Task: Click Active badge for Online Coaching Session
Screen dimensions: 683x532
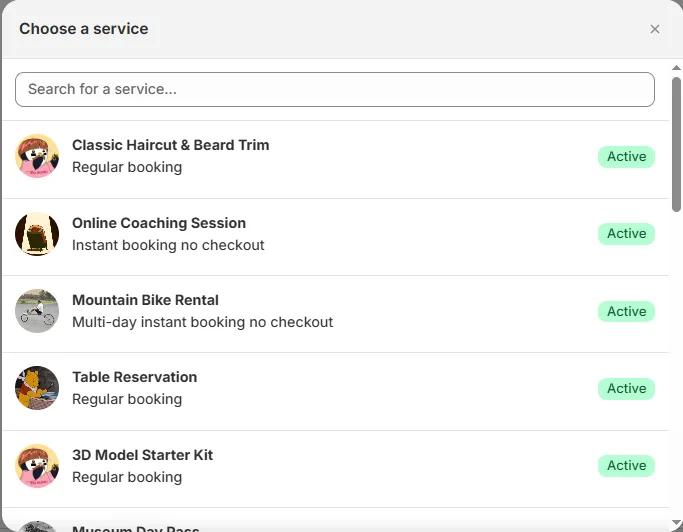Action: [626, 234]
